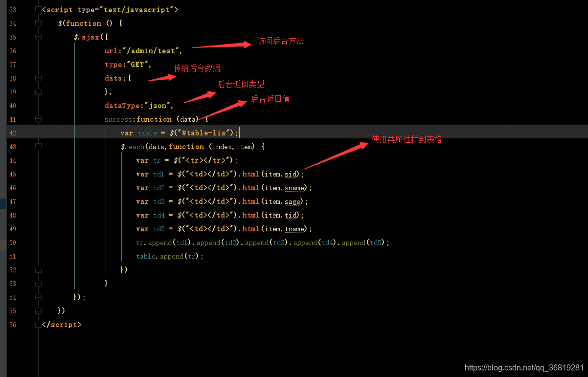Fold the data:{ object at line 38
Viewport: 588px width, 377px height.
pyautogui.click(x=39, y=78)
